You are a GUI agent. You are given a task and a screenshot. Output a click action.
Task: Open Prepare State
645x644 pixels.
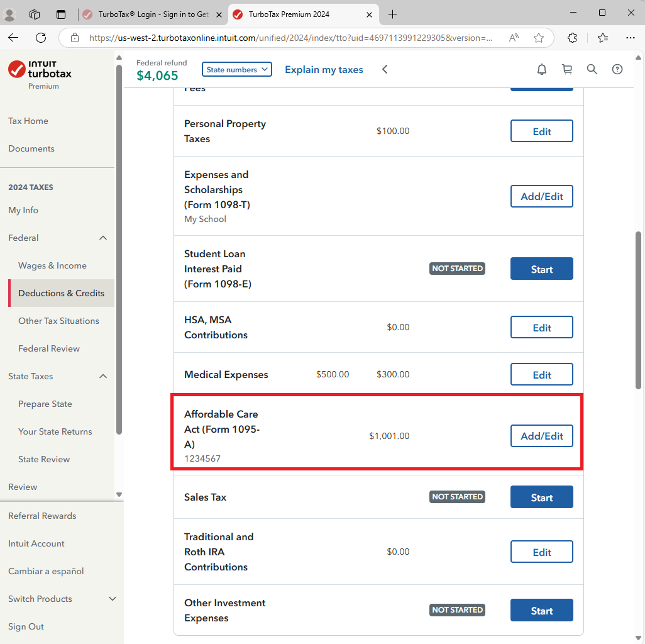(45, 404)
